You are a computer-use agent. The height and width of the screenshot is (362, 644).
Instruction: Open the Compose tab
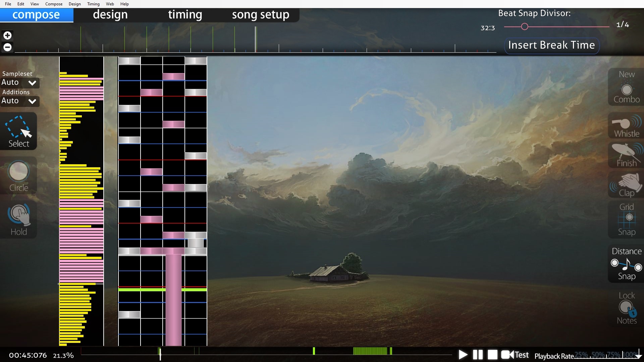(x=36, y=14)
